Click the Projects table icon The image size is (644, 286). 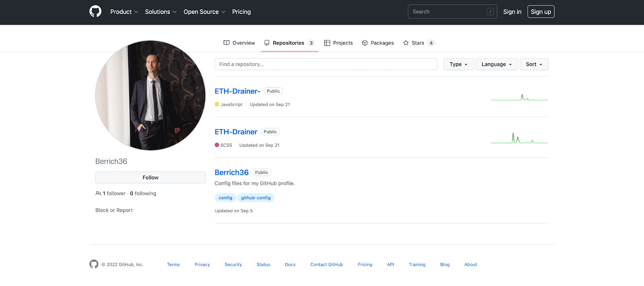tap(327, 43)
